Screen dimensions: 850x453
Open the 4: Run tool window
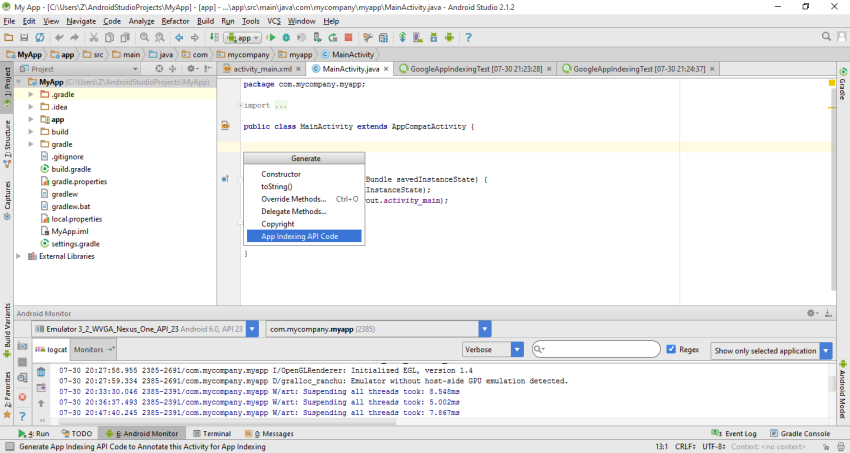pyautogui.click(x=34, y=433)
